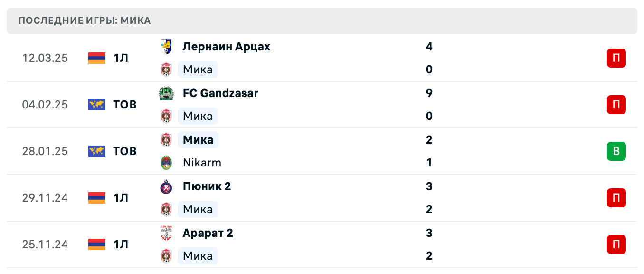Open Nikarm team name link
Screen dimensions: 644x274
click(x=202, y=163)
